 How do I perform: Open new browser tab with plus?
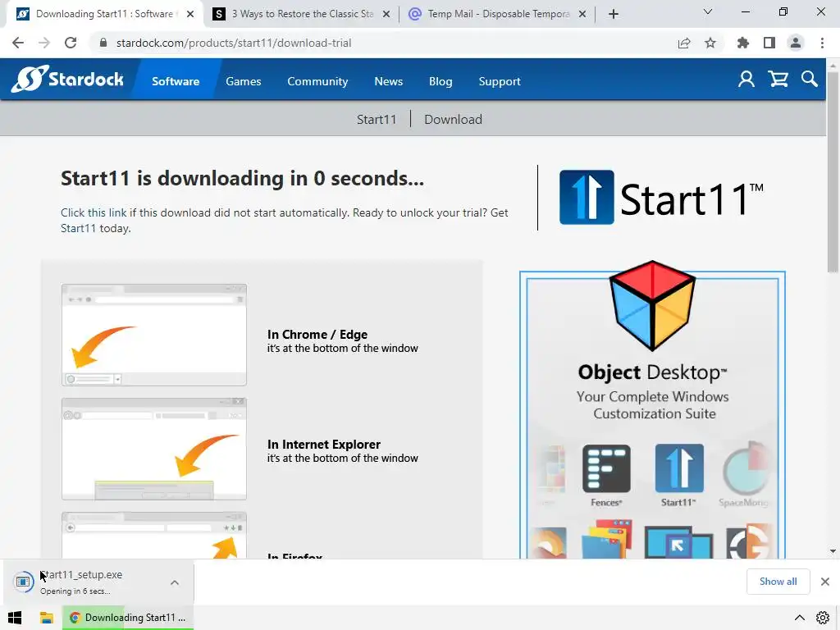click(614, 14)
